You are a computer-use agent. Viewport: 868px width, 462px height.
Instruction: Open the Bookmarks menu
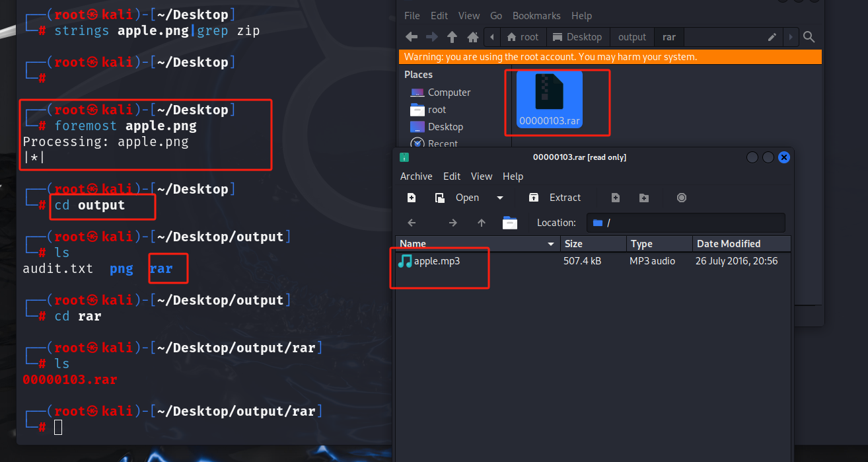[536, 16]
